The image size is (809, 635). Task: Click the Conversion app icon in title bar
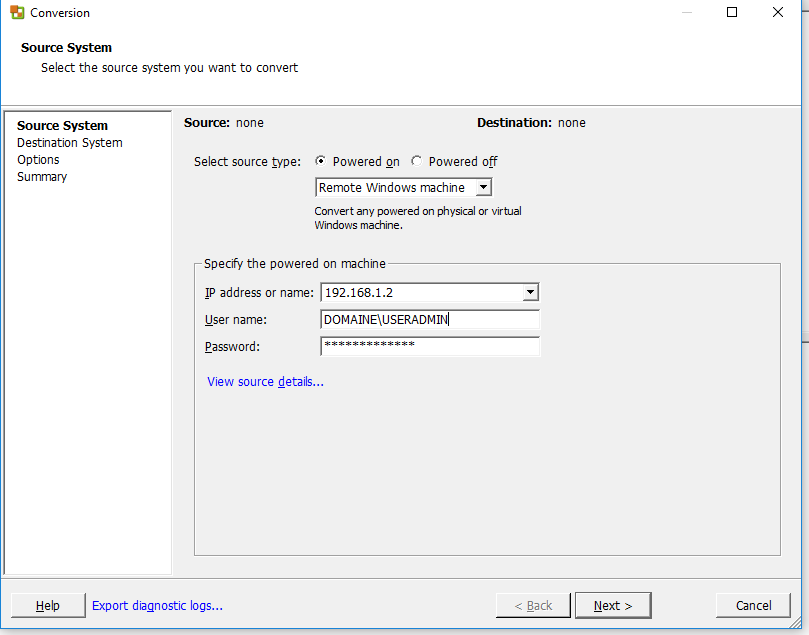pyautogui.click(x=17, y=12)
